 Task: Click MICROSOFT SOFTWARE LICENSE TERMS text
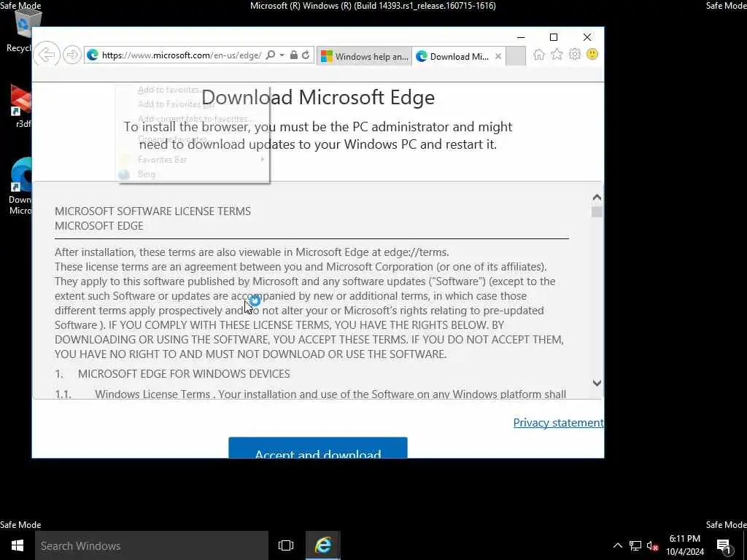[x=152, y=211]
